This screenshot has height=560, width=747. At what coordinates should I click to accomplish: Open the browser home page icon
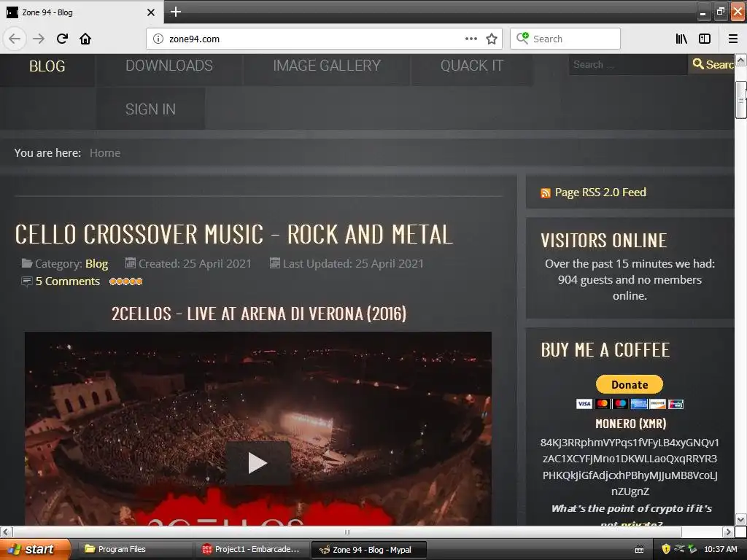pyautogui.click(x=85, y=39)
